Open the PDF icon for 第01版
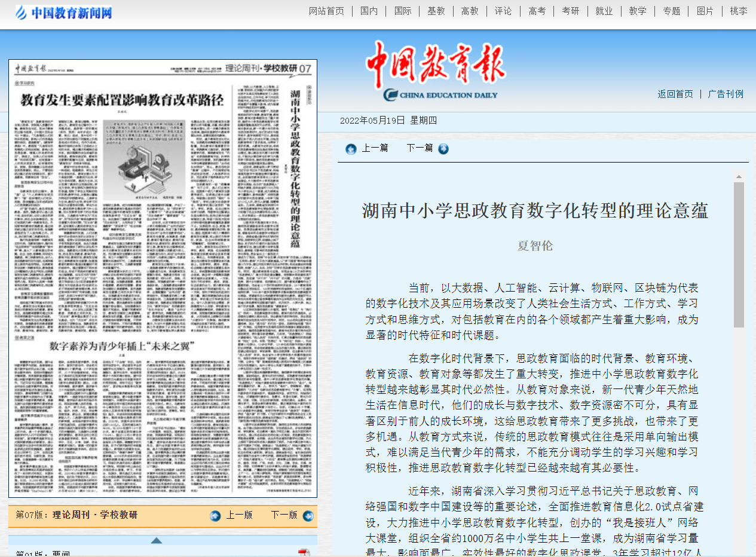Screen dimensions: 756x557 pyautogui.click(x=304, y=553)
